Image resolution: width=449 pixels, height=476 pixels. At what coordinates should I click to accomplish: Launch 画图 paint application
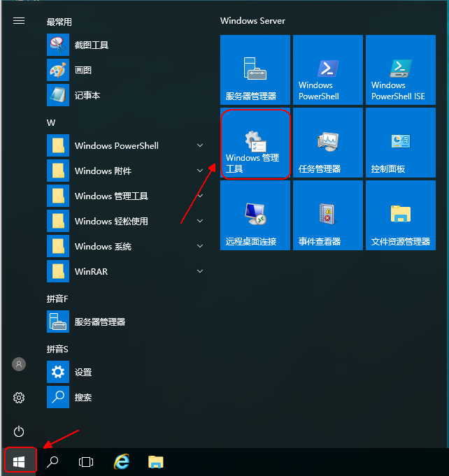coord(124,70)
